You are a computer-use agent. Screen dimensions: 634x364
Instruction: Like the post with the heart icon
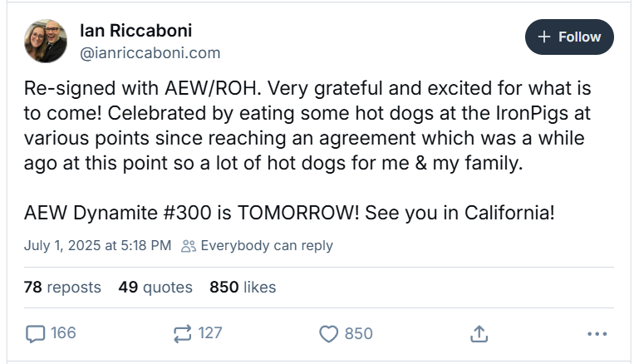[329, 333]
